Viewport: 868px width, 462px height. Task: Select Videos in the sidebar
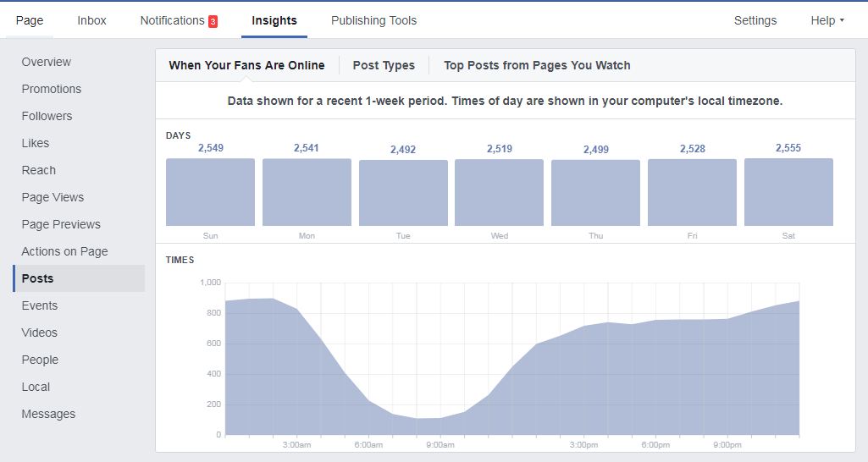[40, 333]
